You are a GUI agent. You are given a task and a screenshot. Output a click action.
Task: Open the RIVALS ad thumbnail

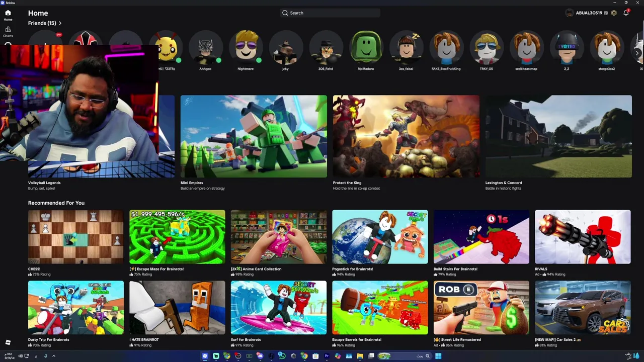point(583,237)
